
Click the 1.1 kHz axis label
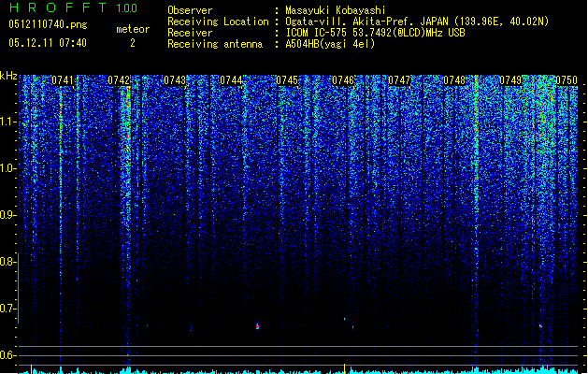coord(7,122)
